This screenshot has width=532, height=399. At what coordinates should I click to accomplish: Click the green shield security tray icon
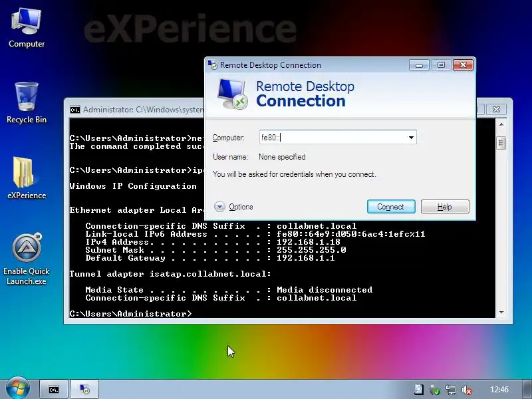tap(435, 390)
